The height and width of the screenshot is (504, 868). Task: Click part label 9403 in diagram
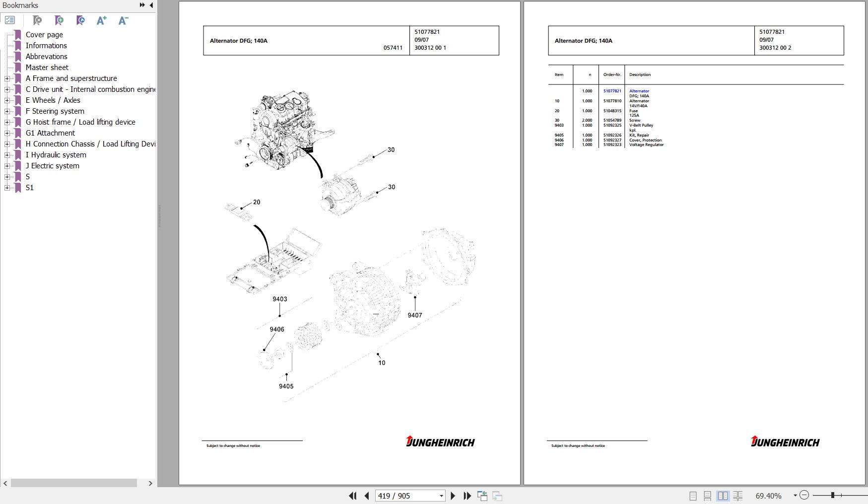point(280,299)
